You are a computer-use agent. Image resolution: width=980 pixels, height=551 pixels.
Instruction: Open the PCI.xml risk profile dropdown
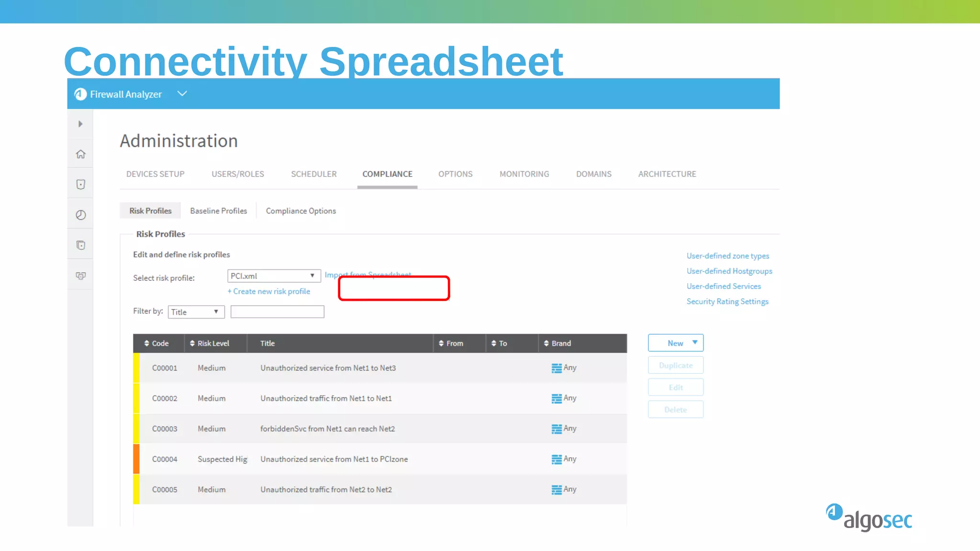274,276
